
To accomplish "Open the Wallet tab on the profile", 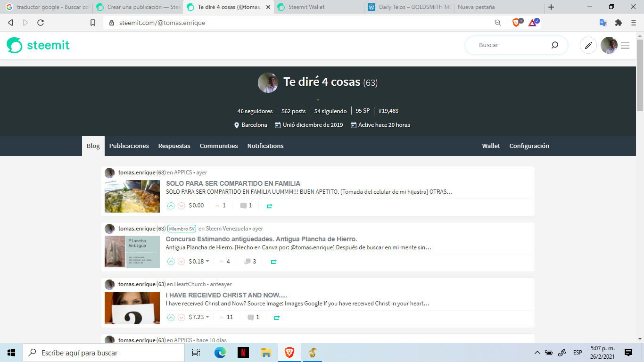I will pos(491,146).
